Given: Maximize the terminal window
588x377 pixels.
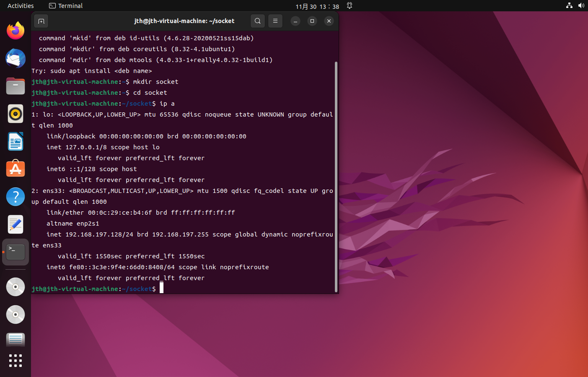Looking at the screenshot, I should click(312, 21).
